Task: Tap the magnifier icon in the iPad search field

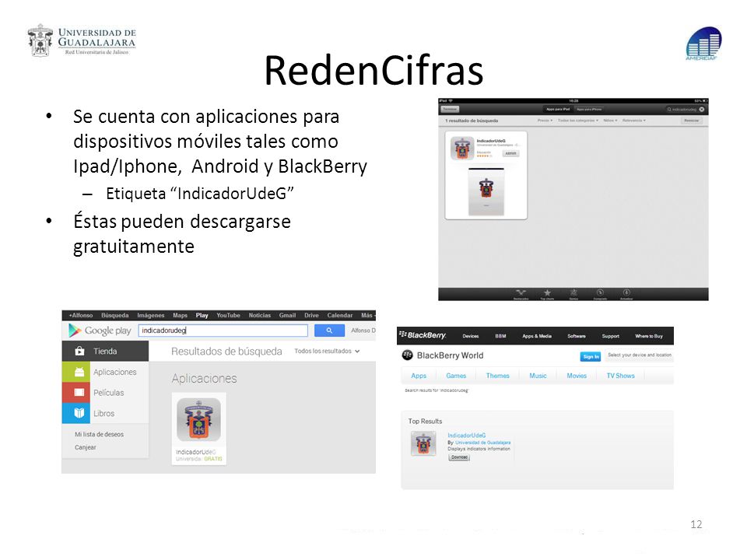Action: coord(669,110)
